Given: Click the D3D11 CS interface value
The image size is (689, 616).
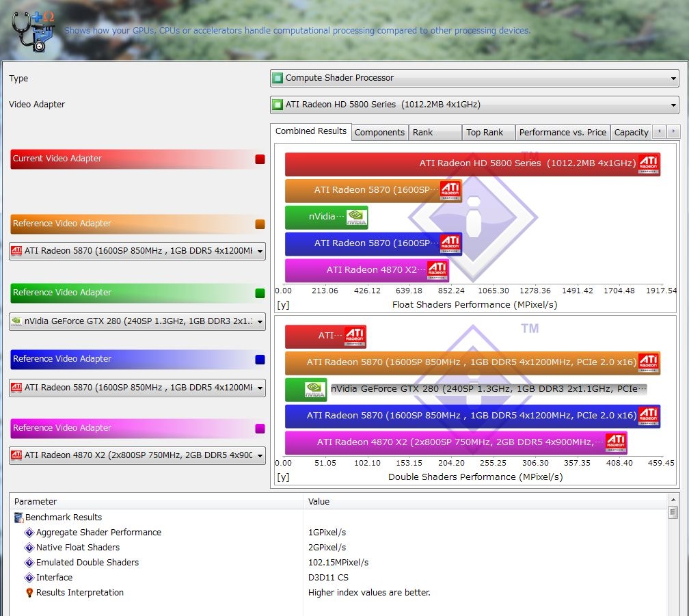Looking at the screenshot, I should (x=328, y=577).
